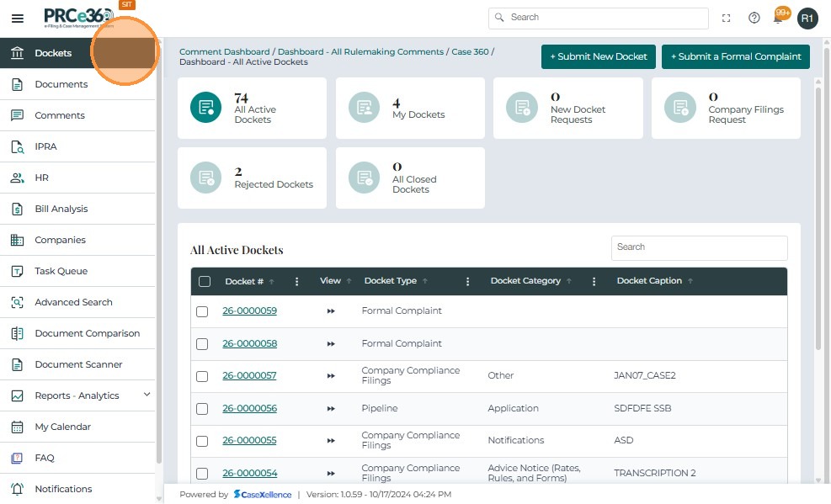
Task: Check the box for docket 26-0000059
Action: coord(202,311)
